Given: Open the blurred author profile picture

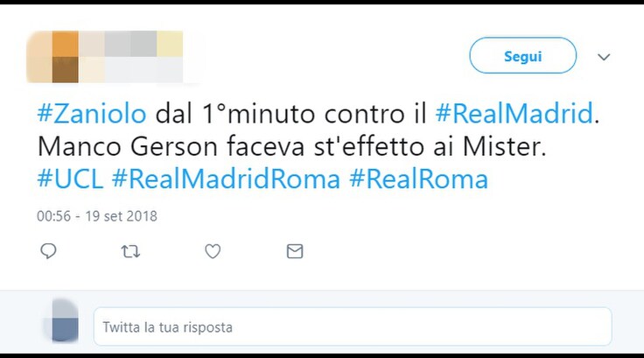Looking at the screenshot, I should pos(52,57).
